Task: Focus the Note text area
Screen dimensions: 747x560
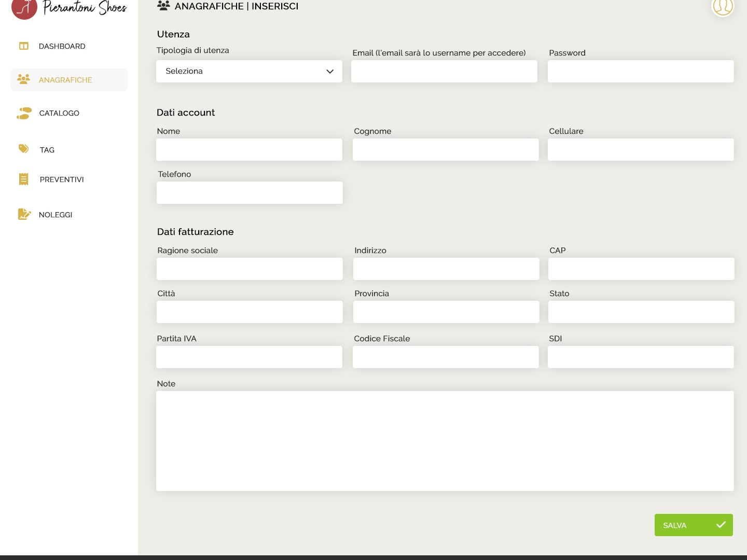Action: [445, 441]
